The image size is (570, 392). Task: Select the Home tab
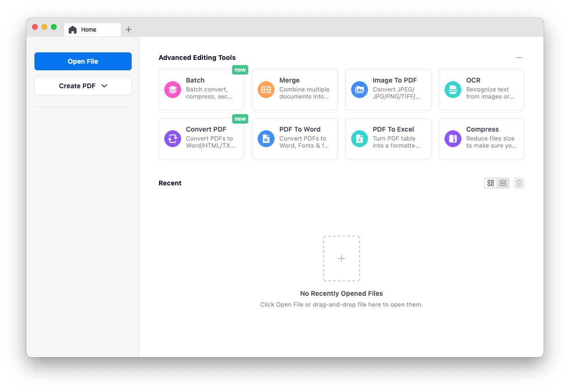point(92,29)
